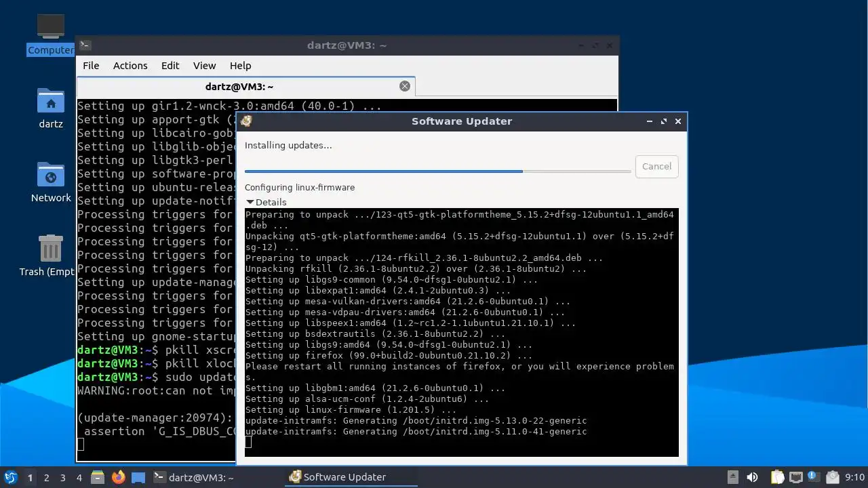Switch to virtual desktop 4
Image resolution: width=868 pixels, height=488 pixels.
coord(79,477)
